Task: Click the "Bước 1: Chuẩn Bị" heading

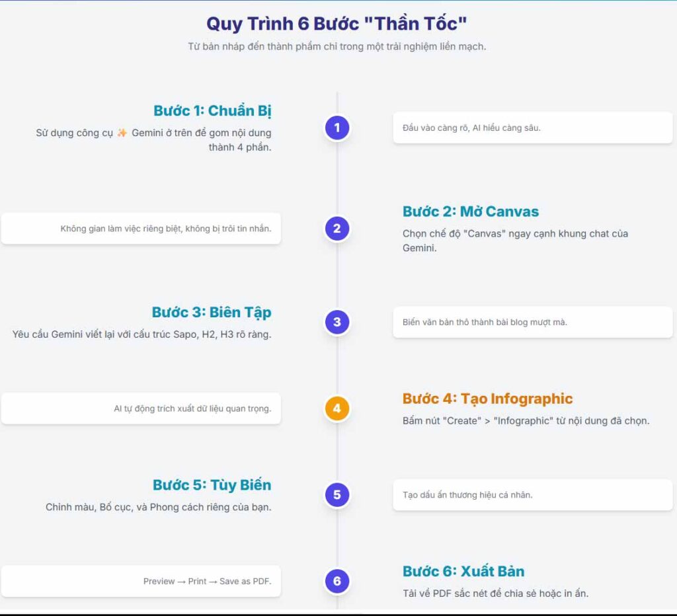Action: pyautogui.click(x=212, y=110)
